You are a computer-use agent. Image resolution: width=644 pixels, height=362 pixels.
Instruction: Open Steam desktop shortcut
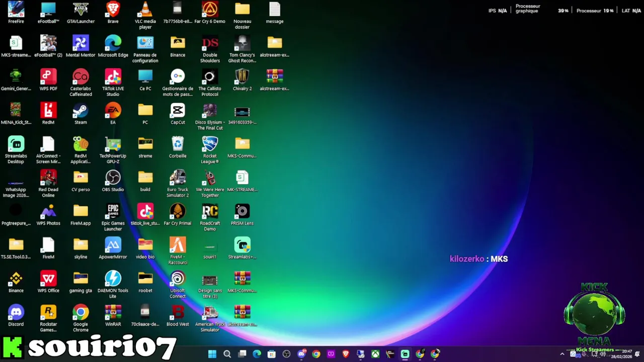(80, 114)
